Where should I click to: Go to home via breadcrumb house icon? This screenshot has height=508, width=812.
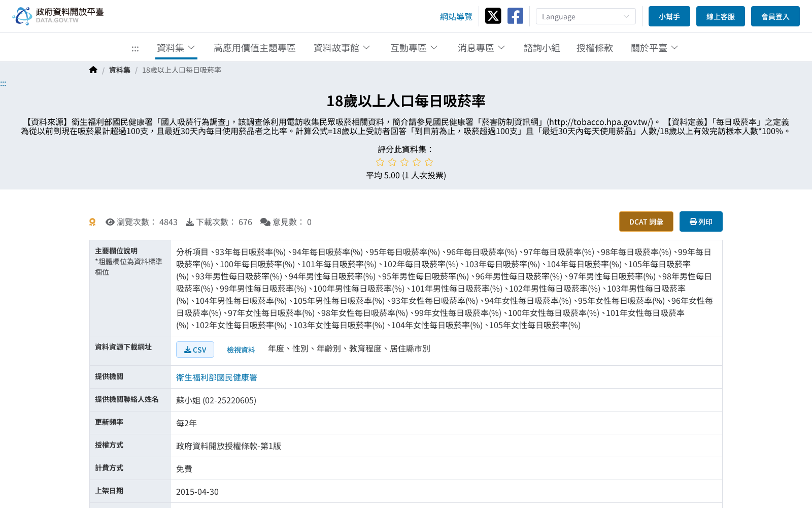[93, 70]
